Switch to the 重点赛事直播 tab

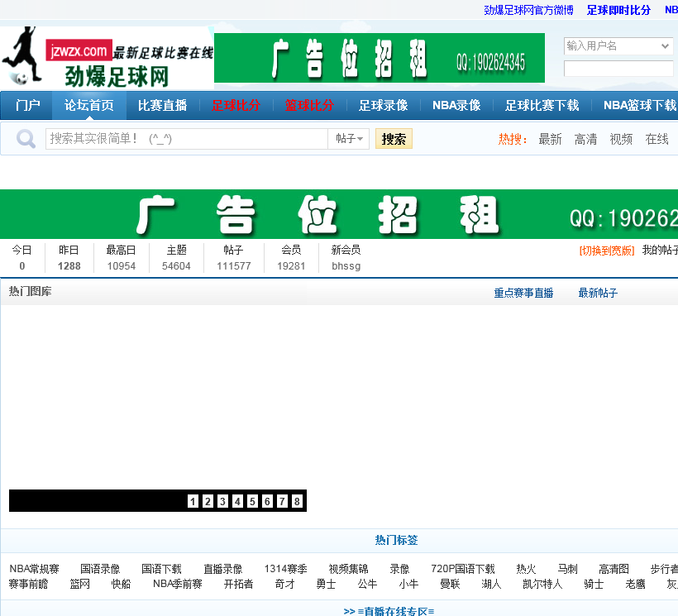pos(523,293)
